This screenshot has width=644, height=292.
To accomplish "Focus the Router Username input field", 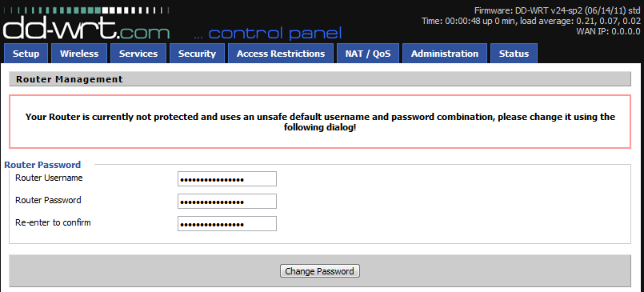I will [227, 179].
